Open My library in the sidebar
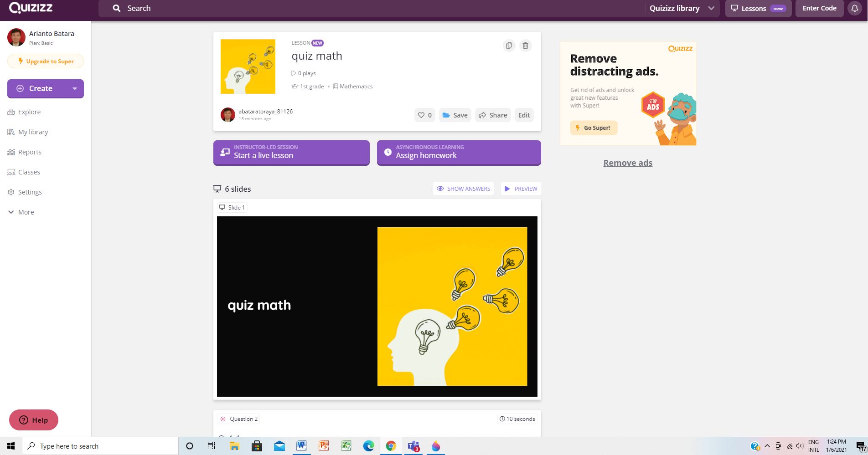This screenshot has width=868, height=455. [x=28, y=132]
